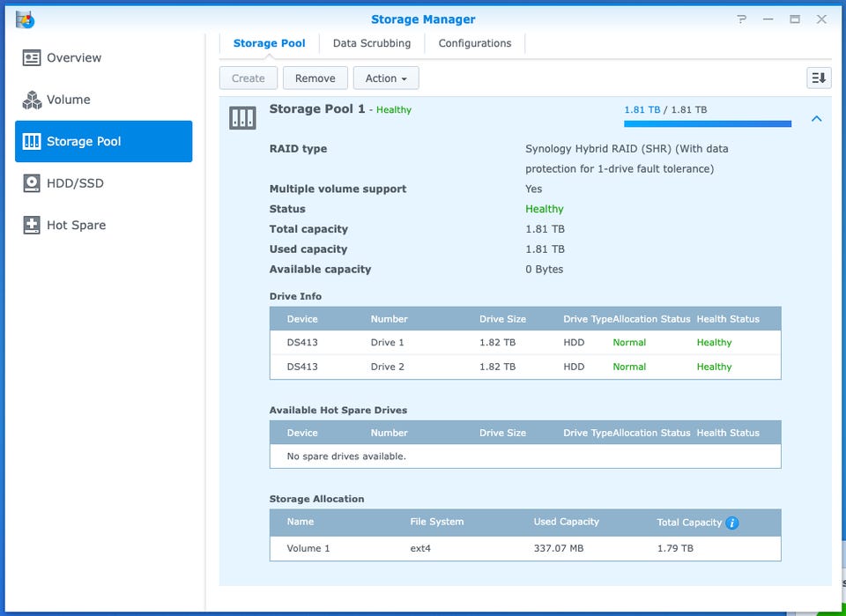
Task: Click the Storage Pool sidebar icon
Action: [32, 142]
